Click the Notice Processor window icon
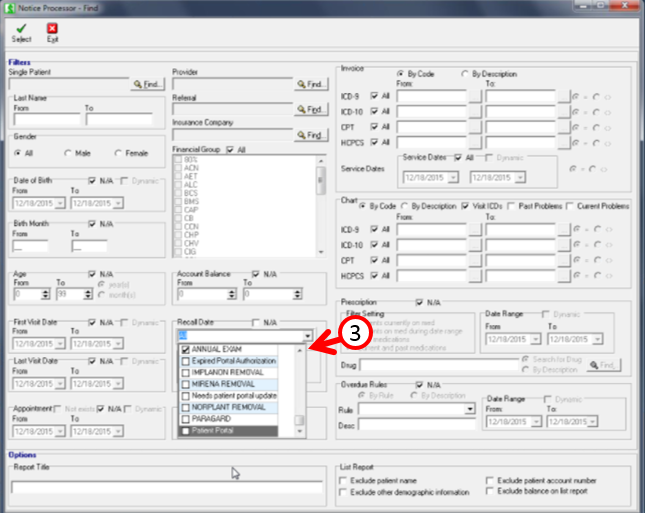The width and height of the screenshot is (645, 513). 9,7
